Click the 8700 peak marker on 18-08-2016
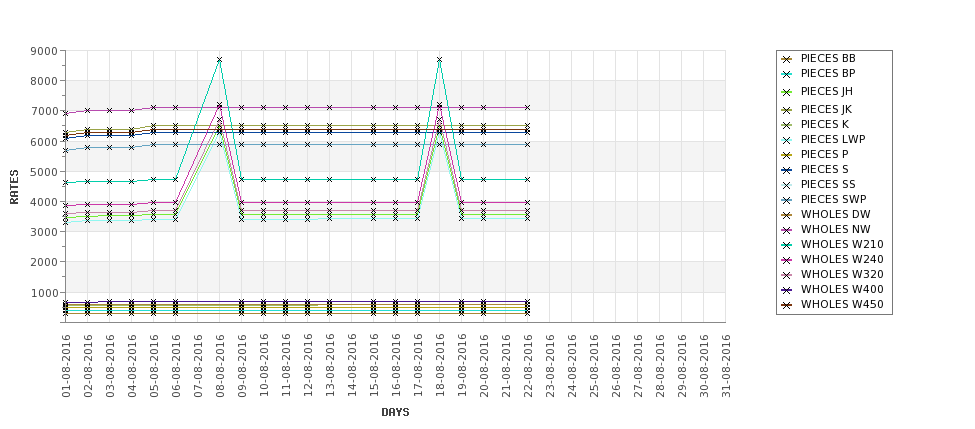Screen dimensions: 975x429 (x=440, y=60)
